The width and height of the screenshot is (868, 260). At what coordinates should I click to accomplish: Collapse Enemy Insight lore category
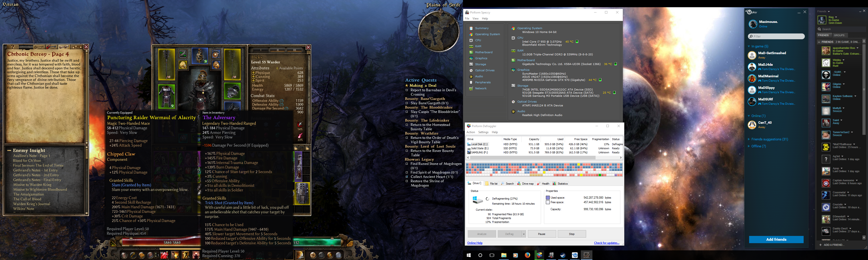pos(9,151)
